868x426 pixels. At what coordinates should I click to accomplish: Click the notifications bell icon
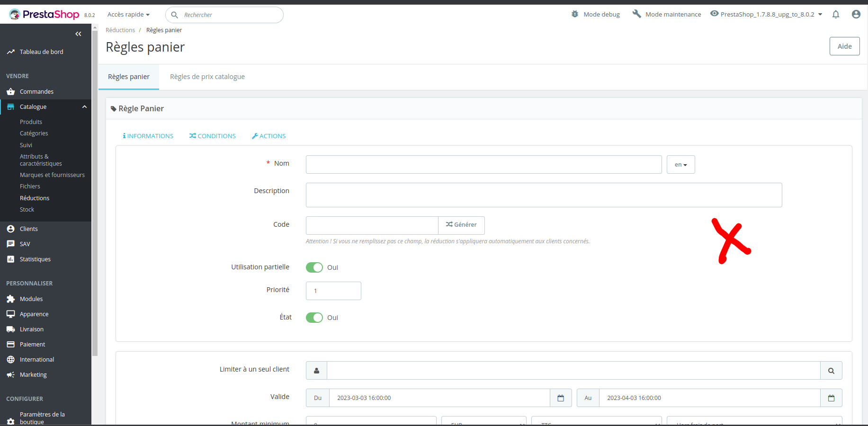[836, 14]
